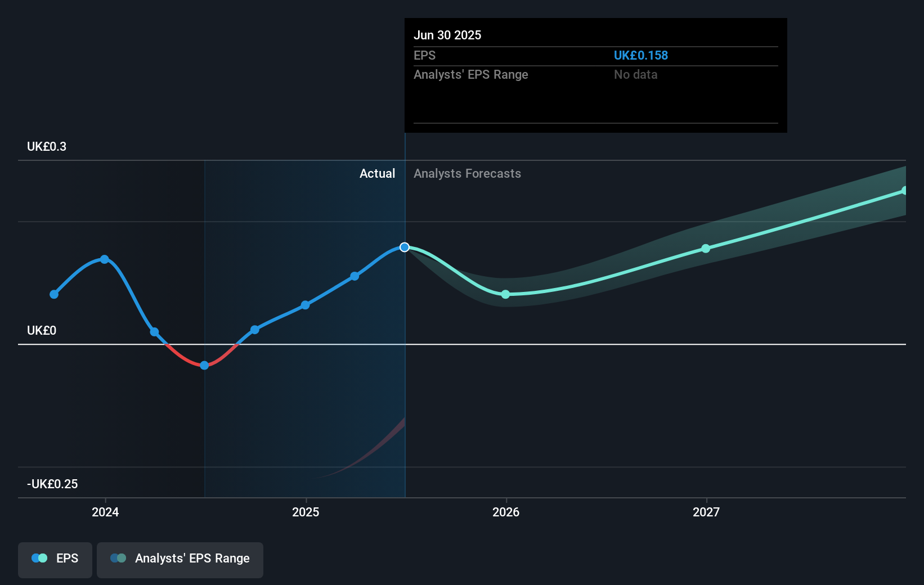Screen dimensions: 924x585
Task: Toggle the Analysts' EPS Range series visibility
Action: coord(180,558)
